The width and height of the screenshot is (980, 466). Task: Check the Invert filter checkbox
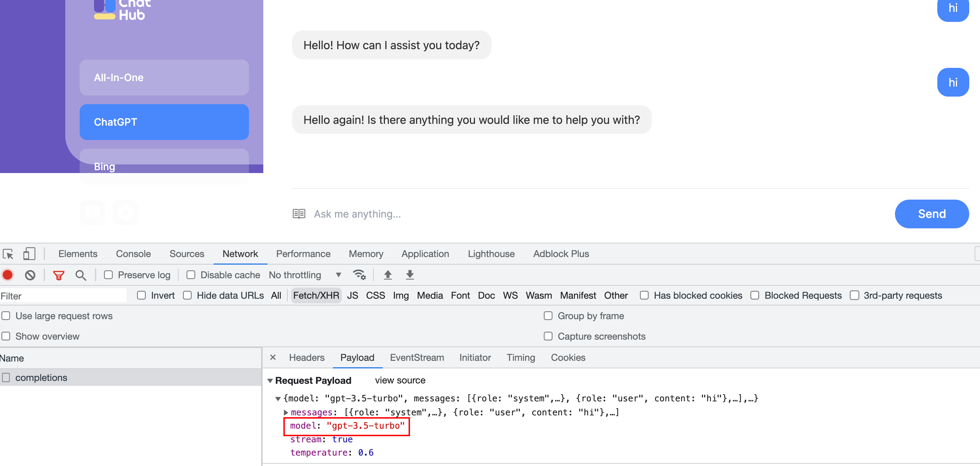coord(142,295)
